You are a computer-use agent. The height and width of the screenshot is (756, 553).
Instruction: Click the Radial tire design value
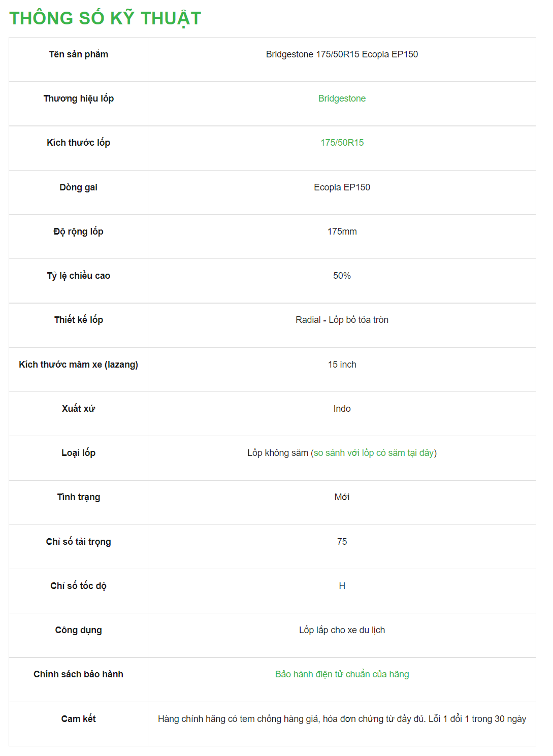click(x=342, y=320)
